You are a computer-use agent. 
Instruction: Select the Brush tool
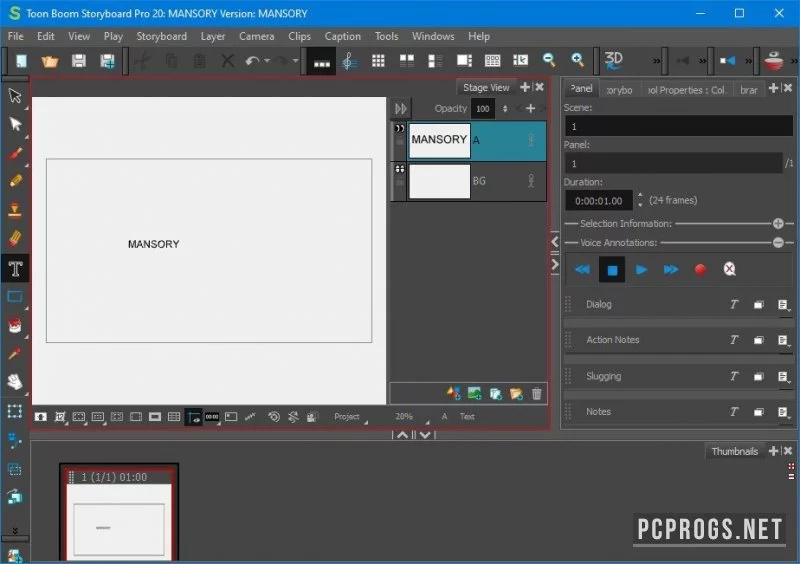15,153
